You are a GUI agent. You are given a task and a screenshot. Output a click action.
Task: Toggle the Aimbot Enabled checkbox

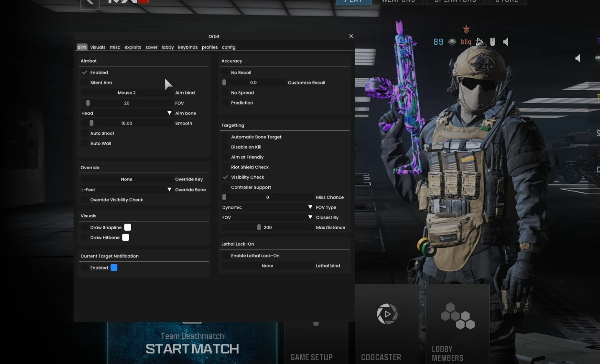tap(85, 73)
